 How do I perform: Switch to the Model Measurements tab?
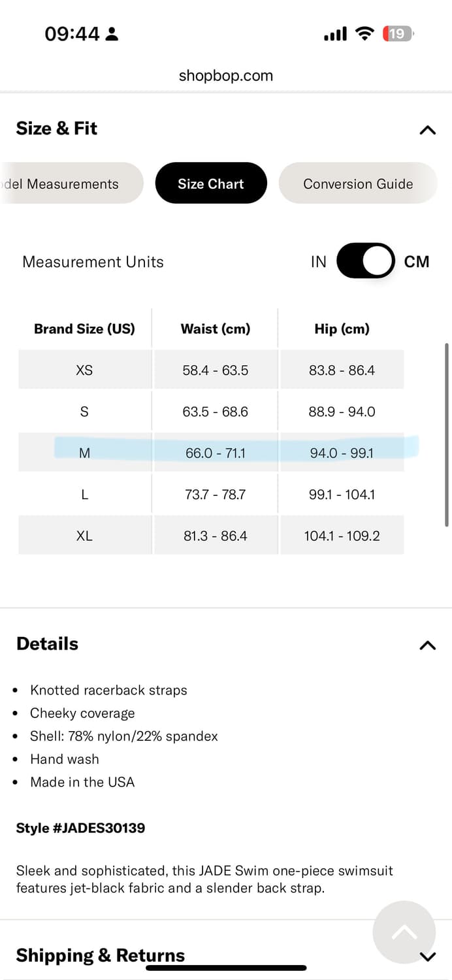(72, 183)
